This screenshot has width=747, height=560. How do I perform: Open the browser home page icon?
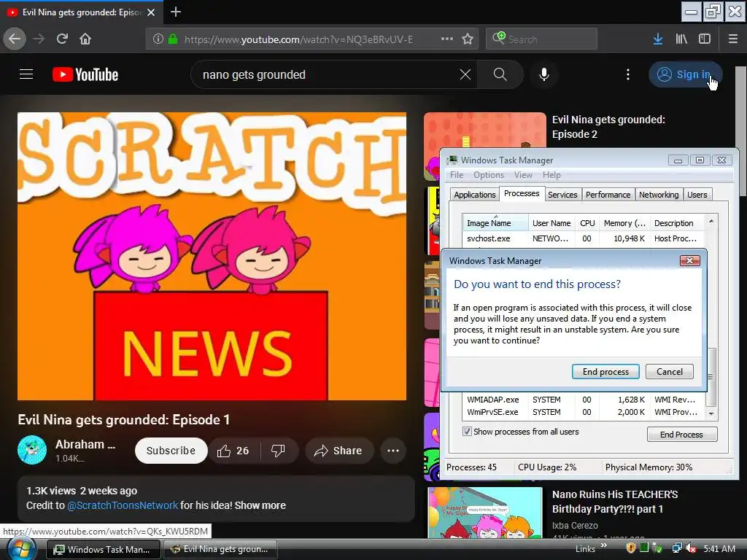point(85,39)
